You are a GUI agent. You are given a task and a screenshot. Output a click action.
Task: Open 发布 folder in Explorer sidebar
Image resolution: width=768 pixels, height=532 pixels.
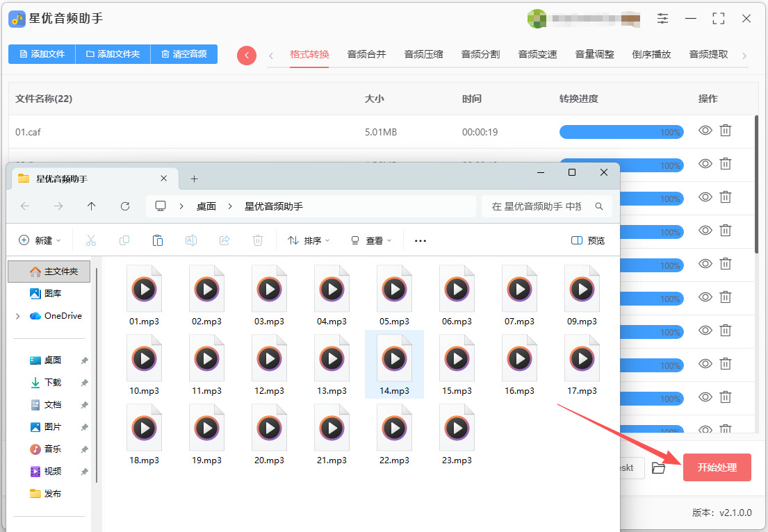click(46, 493)
